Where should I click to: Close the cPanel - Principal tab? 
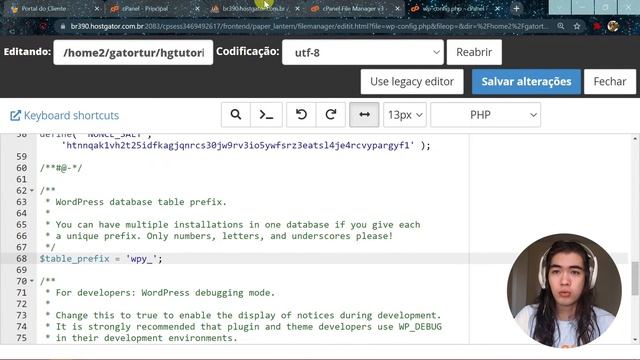(197, 9)
